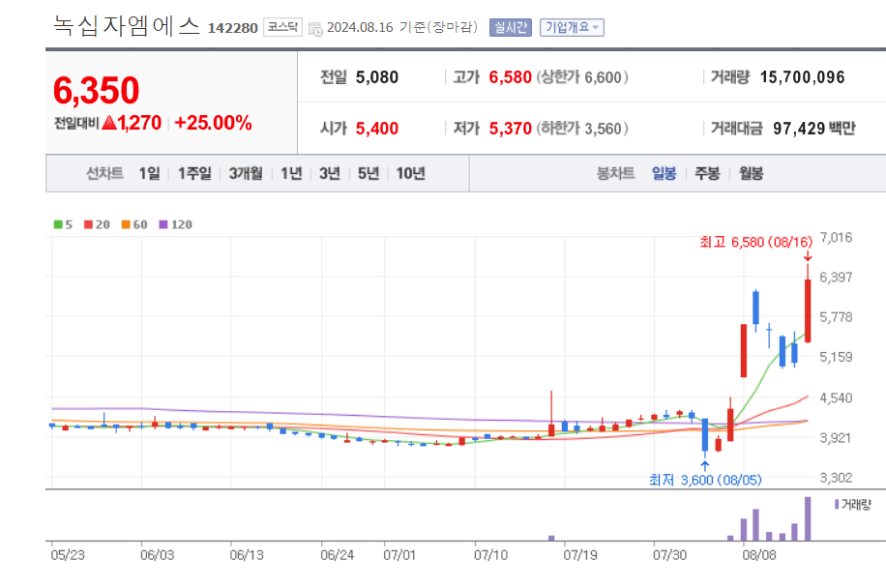Toggle 일봉 daily candle view
Image resolution: width=886 pixels, height=588 pixels.
(664, 172)
